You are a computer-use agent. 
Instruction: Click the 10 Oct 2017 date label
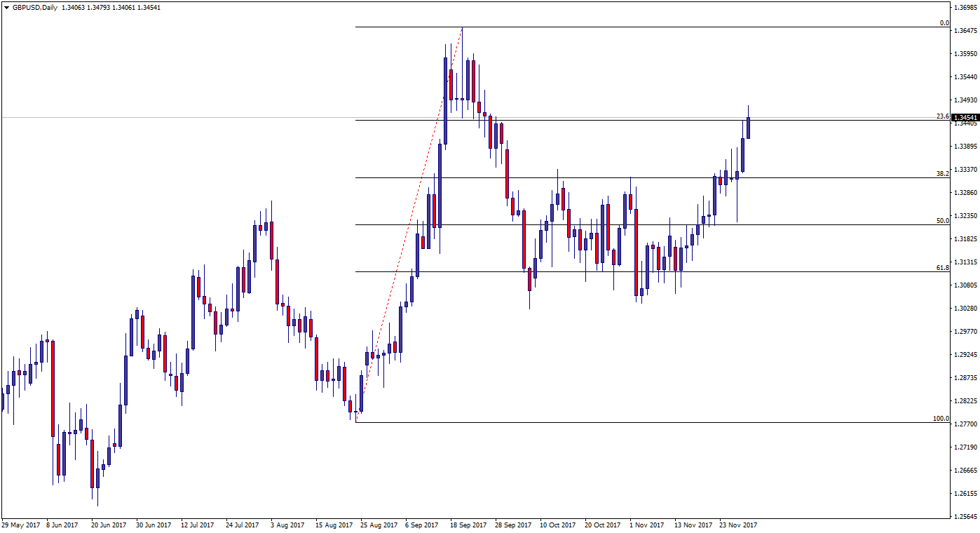coord(557,525)
